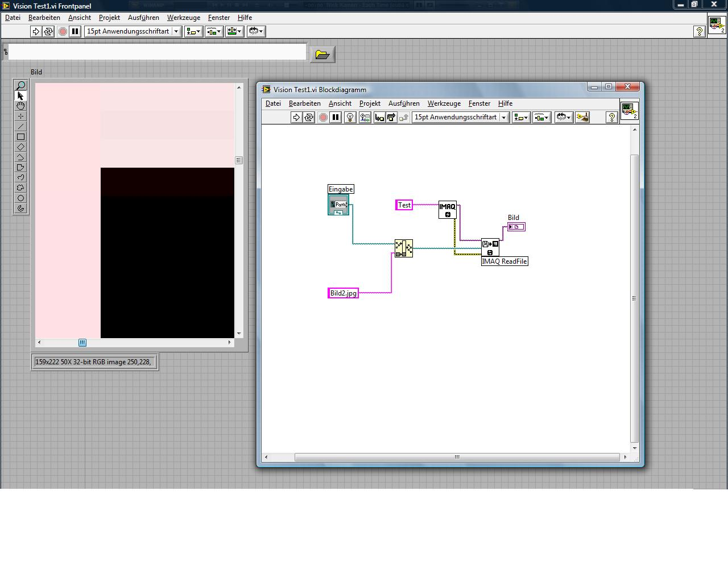Viewport: 728px width, 582px height.
Task: Toggle Highlight Execution light bulb
Action: tap(350, 117)
